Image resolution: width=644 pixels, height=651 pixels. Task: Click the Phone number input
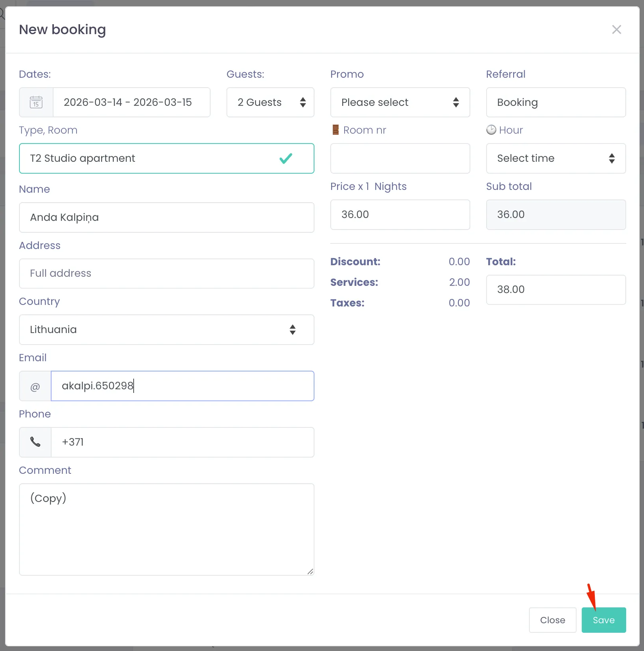click(x=182, y=442)
